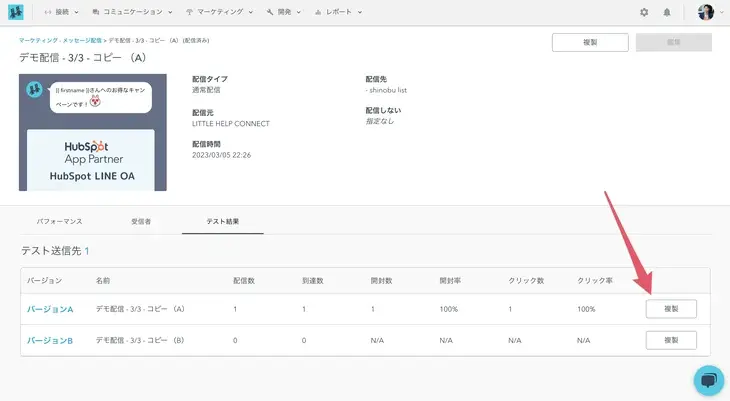Viewport: 730px width, 401px height.
Task: Open the バージョンA link
Action: point(50,309)
